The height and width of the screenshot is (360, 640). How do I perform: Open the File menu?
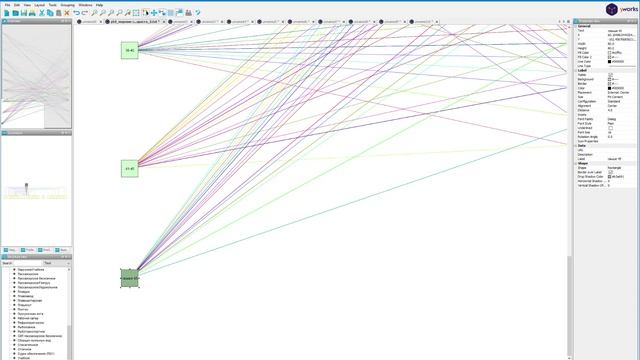[x=7, y=5]
